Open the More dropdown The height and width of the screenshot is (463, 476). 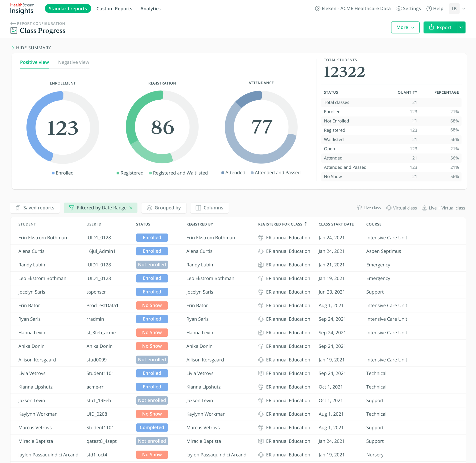[x=405, y=27]
